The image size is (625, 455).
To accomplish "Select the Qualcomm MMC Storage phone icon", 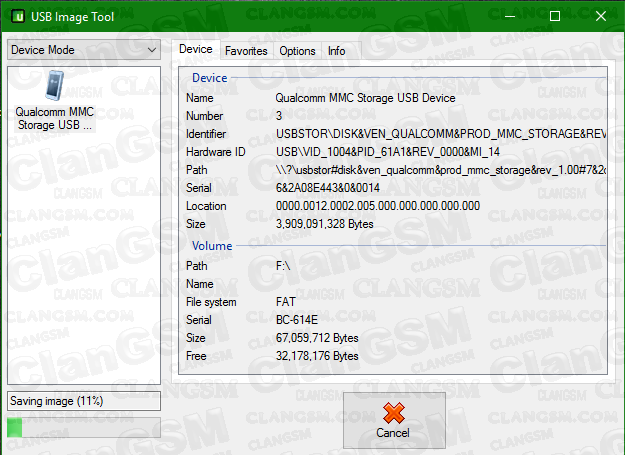I will coord(55,85).
